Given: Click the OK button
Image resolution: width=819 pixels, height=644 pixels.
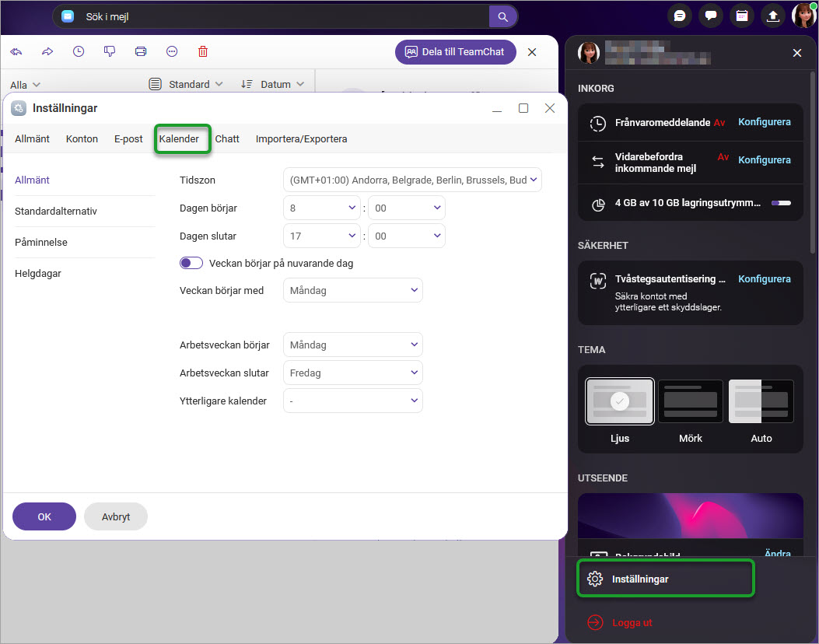Looking at the screenshot, I should 44,516.
